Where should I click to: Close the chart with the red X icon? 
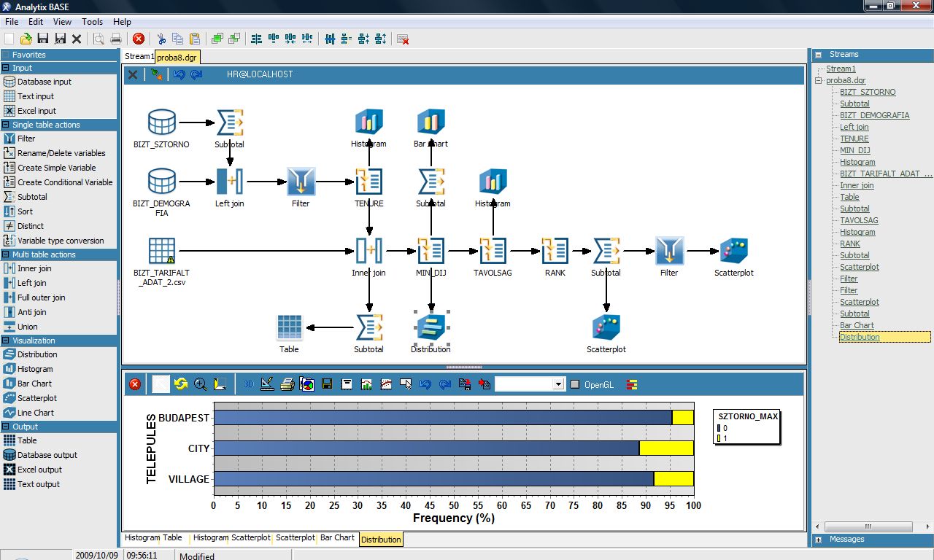point(135,384)
